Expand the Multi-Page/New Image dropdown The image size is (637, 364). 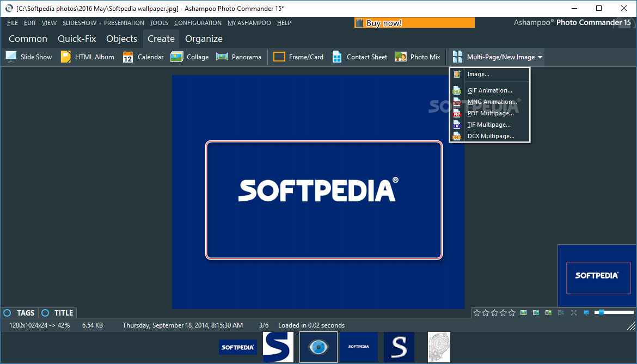(x=497, y=57)
